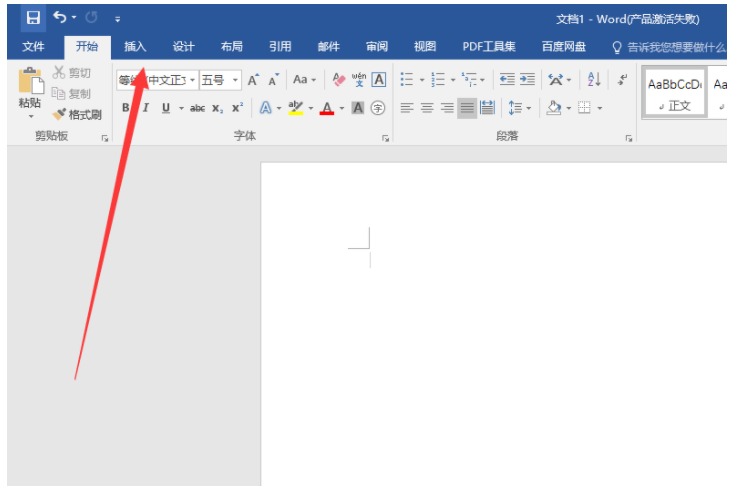Switch to the 插入 (Insert) tab

135,47
